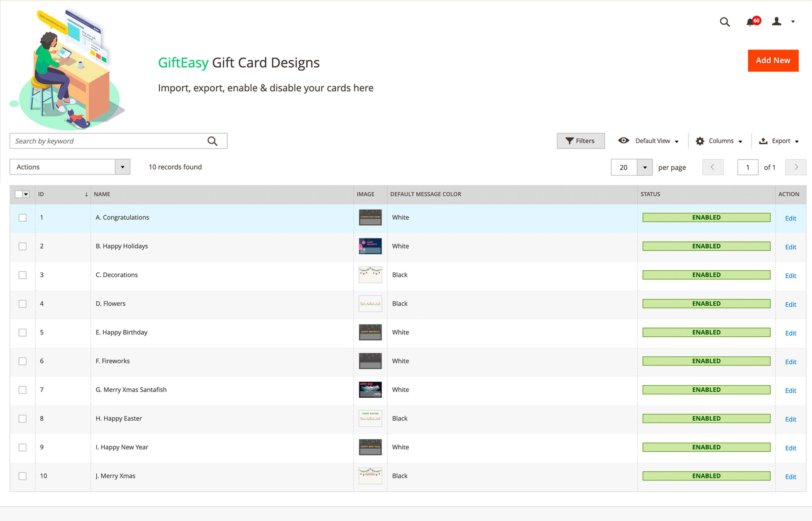Go to next page arrow
This screenshot has height=521, width=812.
[796, 167]
